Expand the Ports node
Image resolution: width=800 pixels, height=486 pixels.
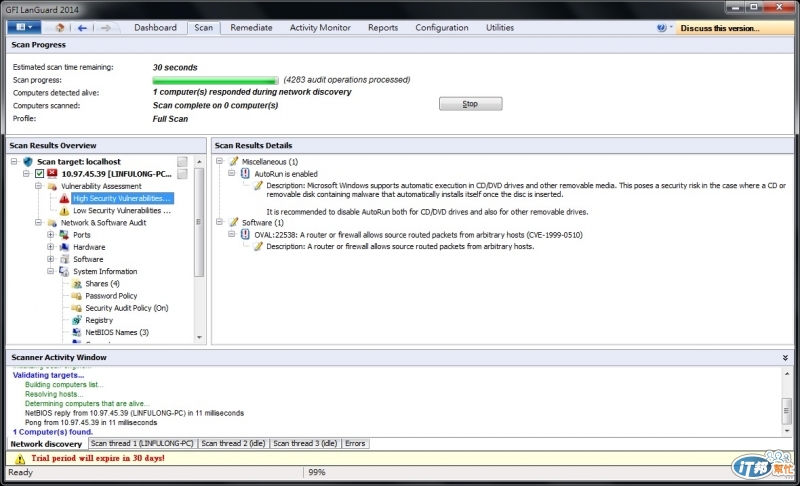pyautogui.click(x=51, y=235)
